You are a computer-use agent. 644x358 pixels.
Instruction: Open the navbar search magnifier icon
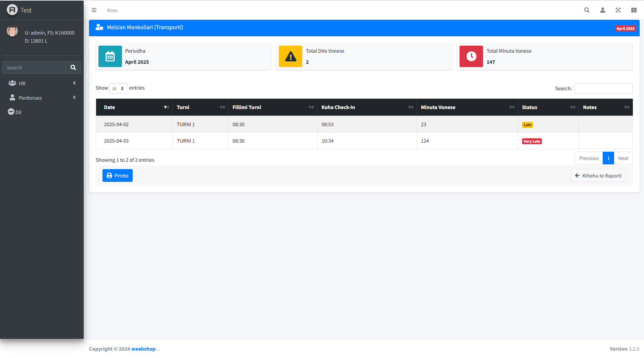(x=587, y=10)
